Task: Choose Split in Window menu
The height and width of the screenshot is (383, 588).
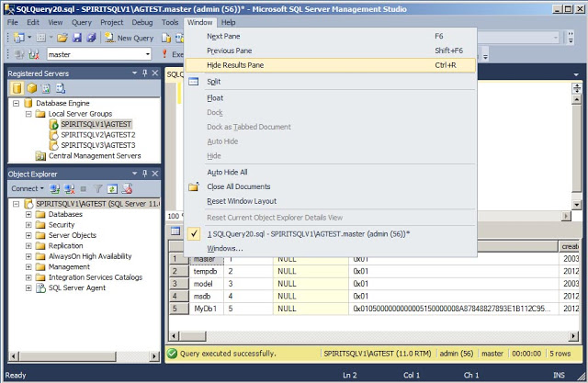Action: 331,82
